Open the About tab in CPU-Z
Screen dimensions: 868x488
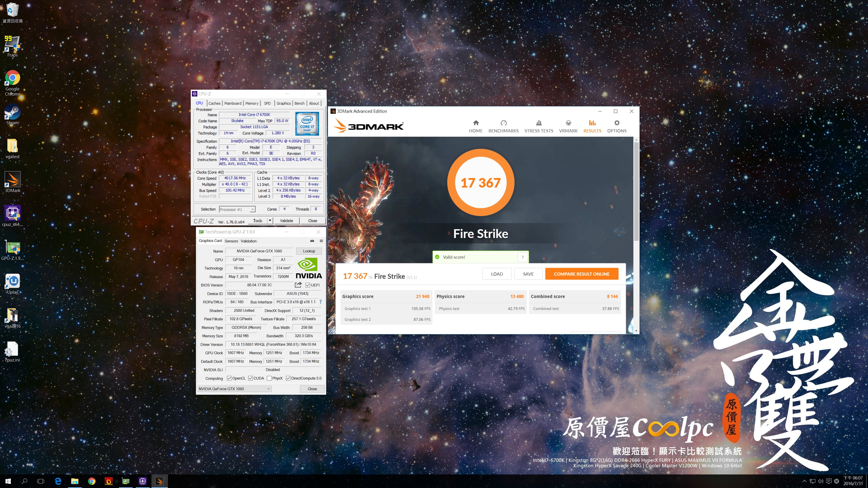314,103
